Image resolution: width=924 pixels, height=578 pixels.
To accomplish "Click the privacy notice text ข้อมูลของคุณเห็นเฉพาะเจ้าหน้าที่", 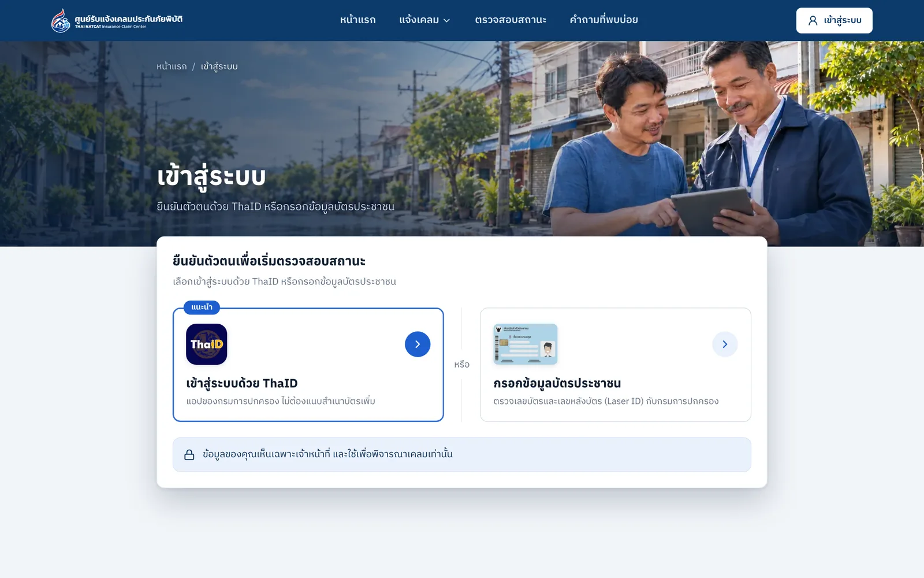I will [x=327, y=454].
